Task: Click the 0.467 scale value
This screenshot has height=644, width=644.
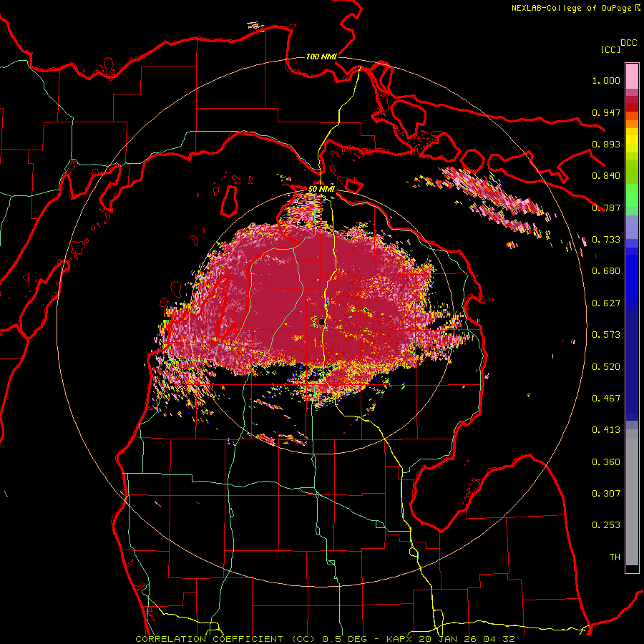Action: pos(606,399)
